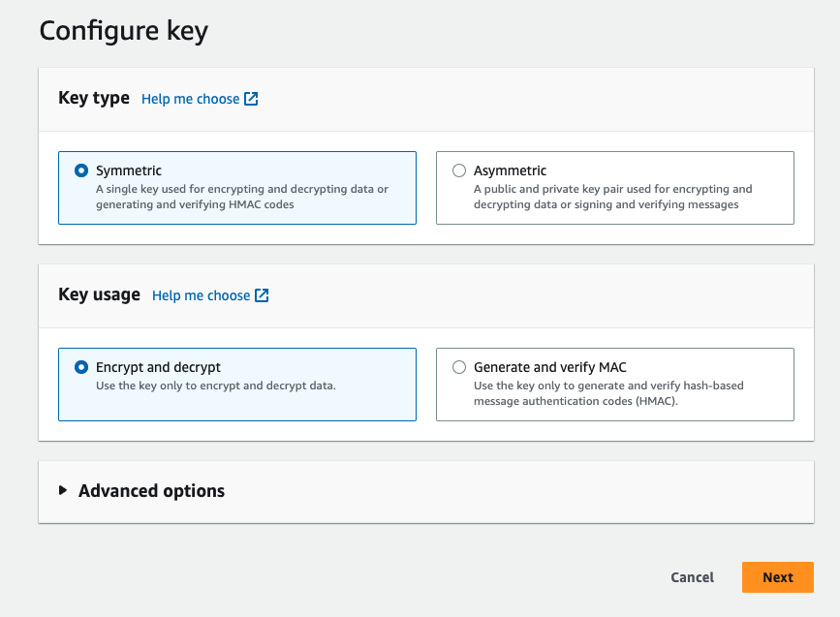Viewport: 840px width, 617px height.
Task: Click the Asymmetric option label text
Action: 510,170
